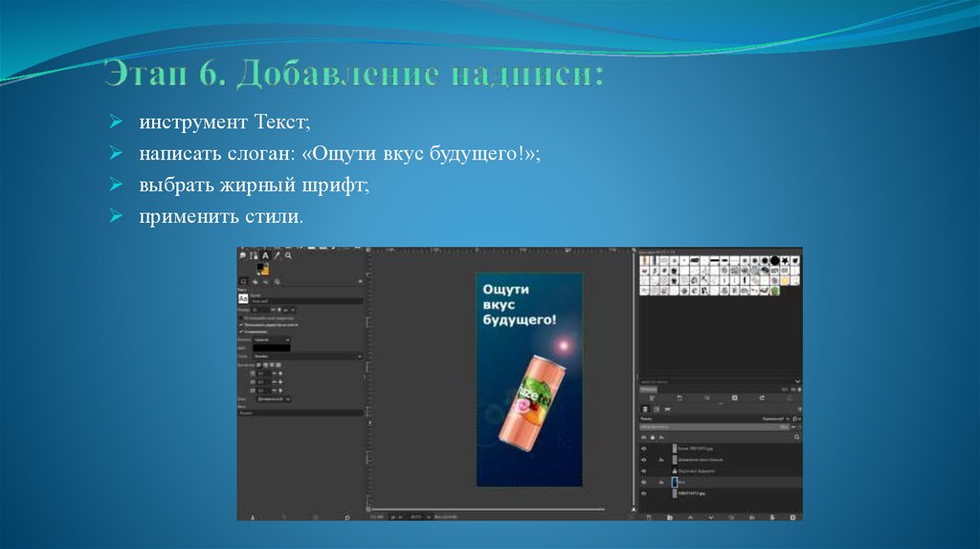This screenshot has height=549, width=980.
Task: Toggle the Antialiasing checkbox
Action: pos(241,332)
